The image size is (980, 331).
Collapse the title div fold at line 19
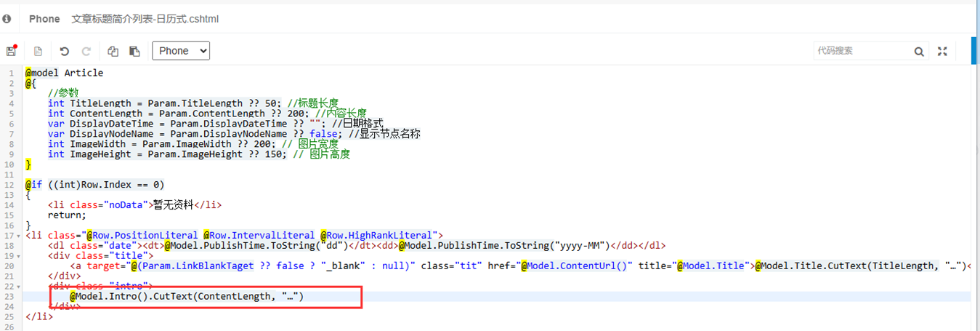pos(17,256)
